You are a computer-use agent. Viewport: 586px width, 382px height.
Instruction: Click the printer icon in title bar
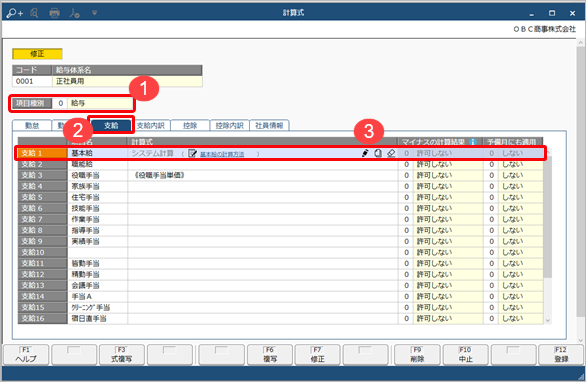coord(55,13)
